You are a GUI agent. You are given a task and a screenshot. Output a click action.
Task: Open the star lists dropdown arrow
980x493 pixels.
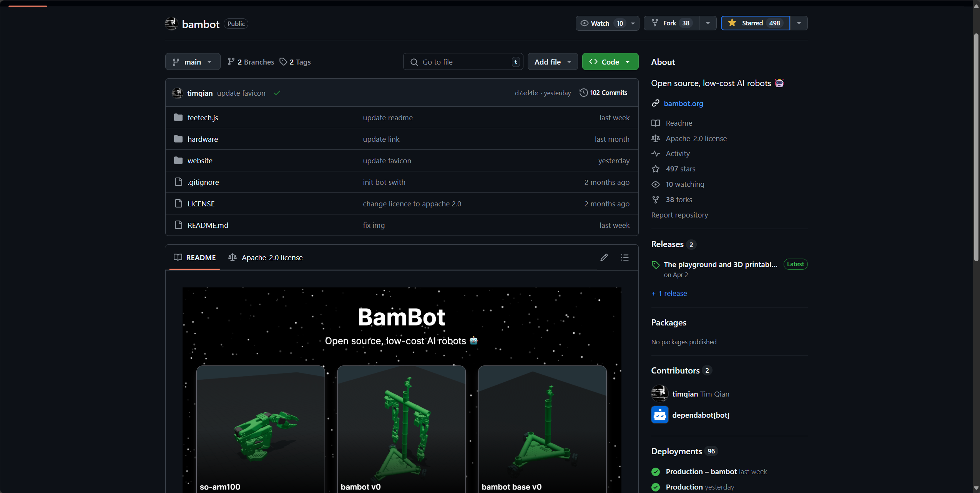coord(799,23)
